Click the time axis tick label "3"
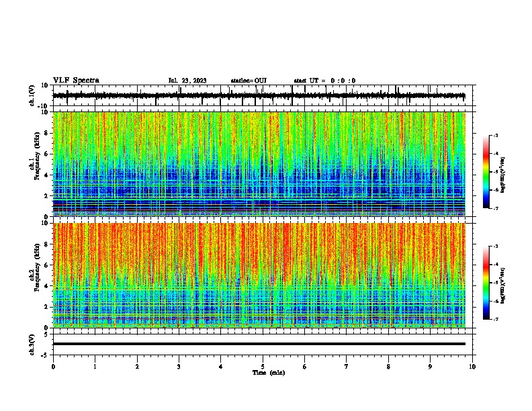 [179, 367]
